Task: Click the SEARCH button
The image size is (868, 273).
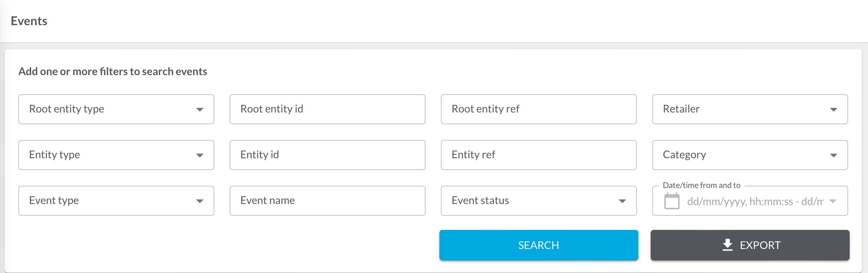Action: (x=538, y=245)
